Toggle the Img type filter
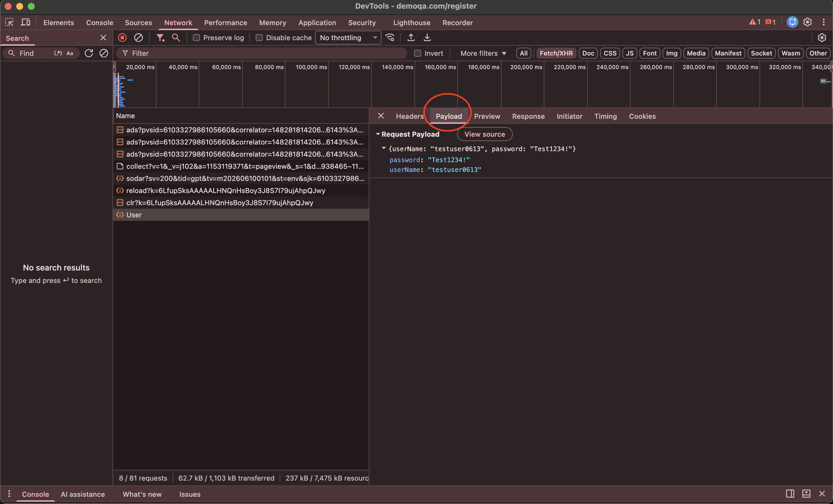Viewport: 833px width, 504px height. click(x=671, y=53)
